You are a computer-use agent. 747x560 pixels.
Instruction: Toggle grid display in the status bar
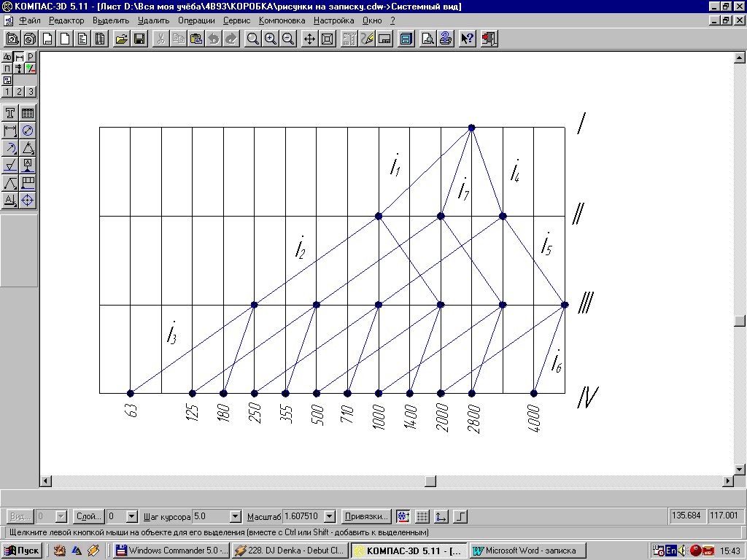pyautogui.click(x=422, y=516)
